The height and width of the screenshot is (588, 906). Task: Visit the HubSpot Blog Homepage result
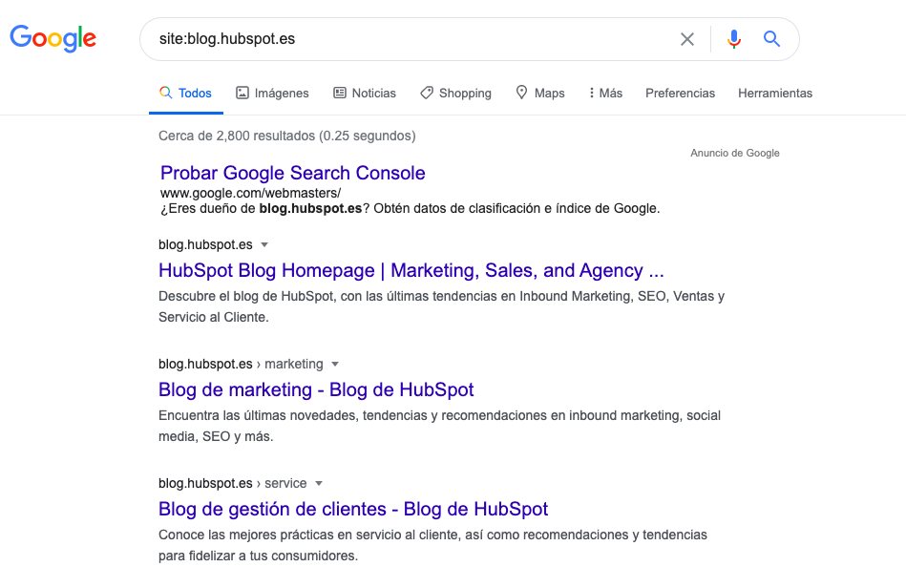(411, 271)
